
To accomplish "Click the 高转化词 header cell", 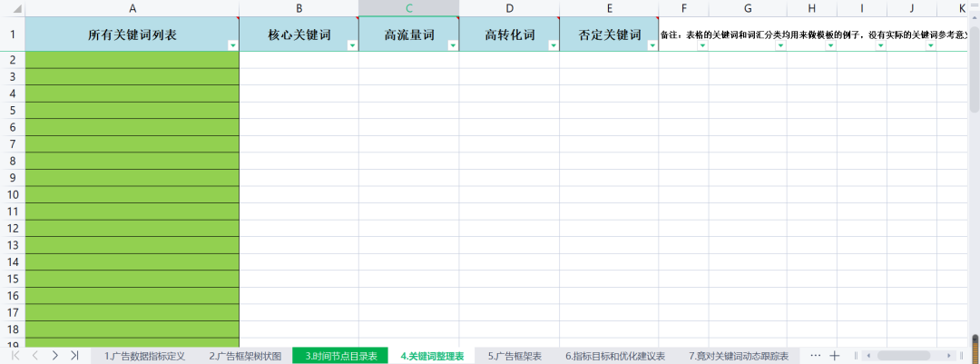I will click(x=509, y=34).
